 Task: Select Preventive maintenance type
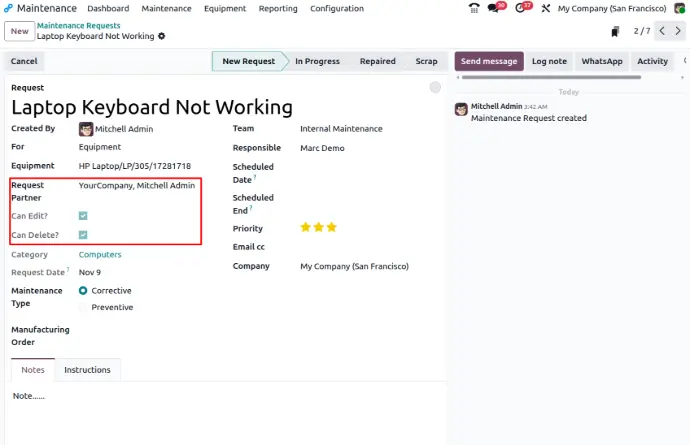pyautogui.click(x=83, y=307)
